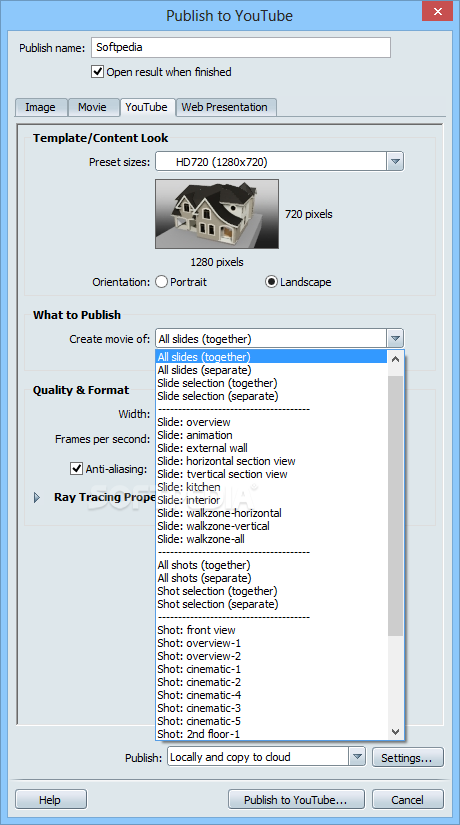Select Shot: cinematic-4
This screenshot has width=460, height=825.
click(x=272, y=695)
